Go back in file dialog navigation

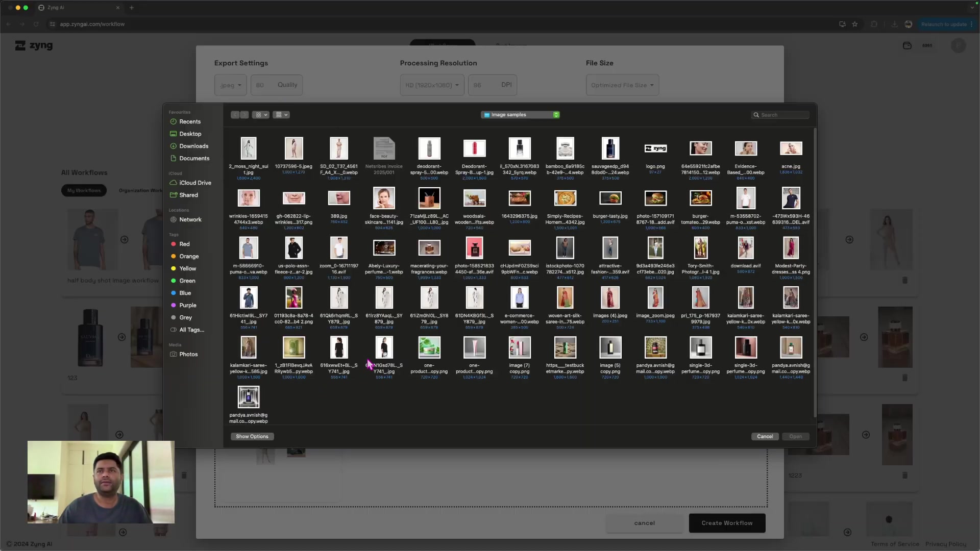235,115
